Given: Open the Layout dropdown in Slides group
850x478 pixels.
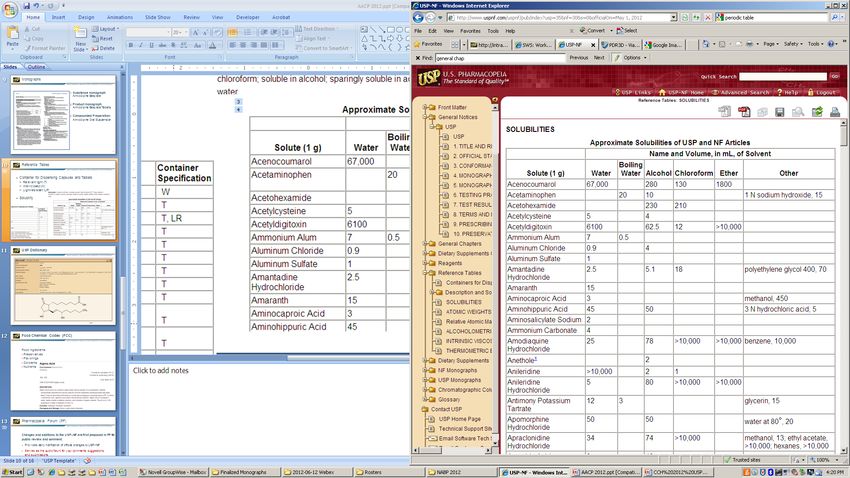Looking at the screenshot, I should (x=105, y=29).
